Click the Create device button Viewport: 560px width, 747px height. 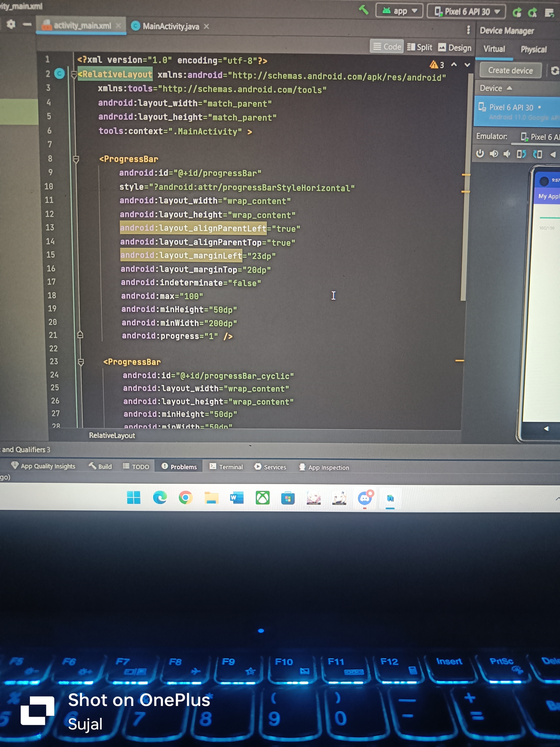(x=511, y=70)
